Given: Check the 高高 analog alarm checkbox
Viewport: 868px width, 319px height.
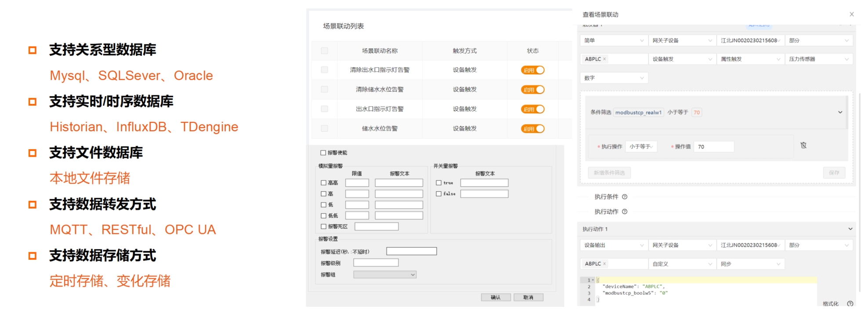Looking at the screenshot, I should 324,183.
